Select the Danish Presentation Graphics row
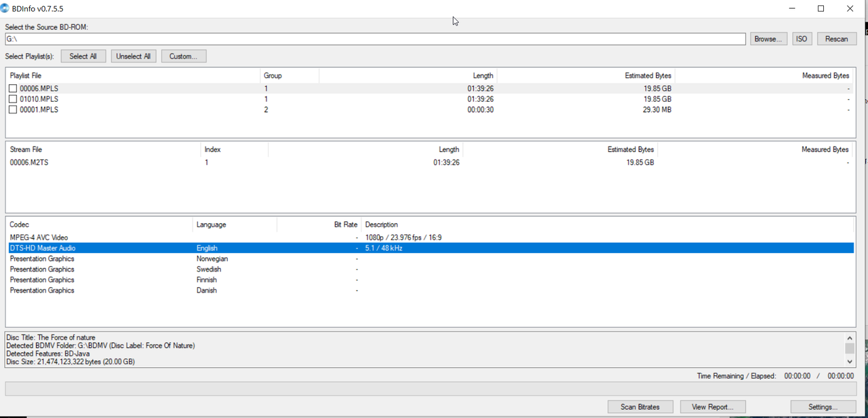The height and width of the screenshot is (418, 868). tap(430, 290)
